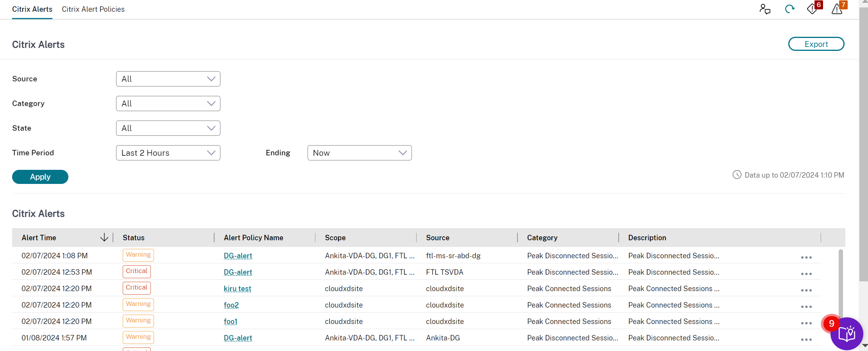Click the Apply button
The width and height of the screenshot is (868, 351).
point(40,177)
